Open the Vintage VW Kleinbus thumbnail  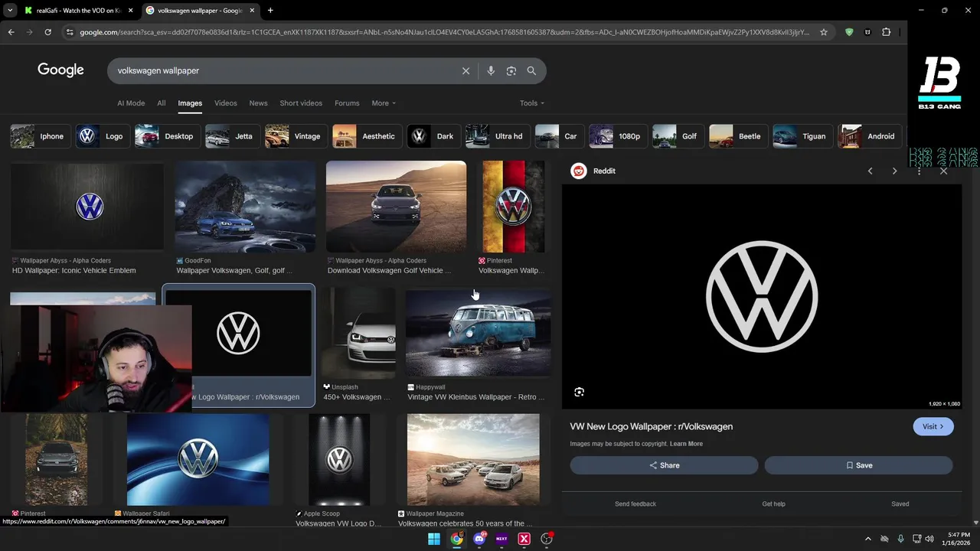click(x=478, y=333)
